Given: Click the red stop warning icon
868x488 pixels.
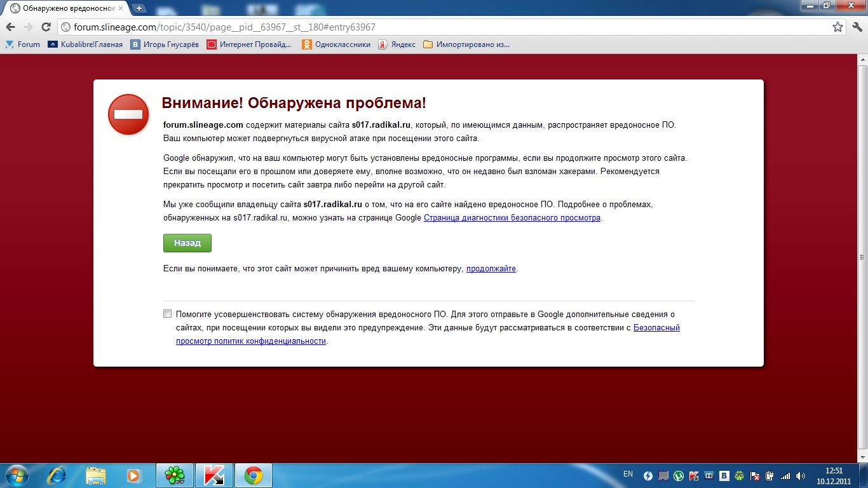Looking at the screenshot, I should pos(128,114).
